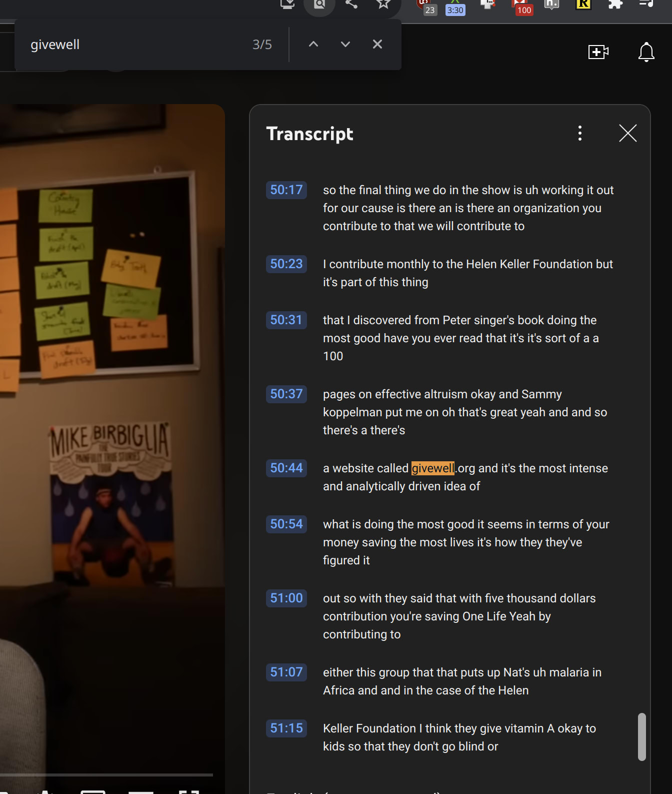Bookmark this page with star icon

pos(383,4)
